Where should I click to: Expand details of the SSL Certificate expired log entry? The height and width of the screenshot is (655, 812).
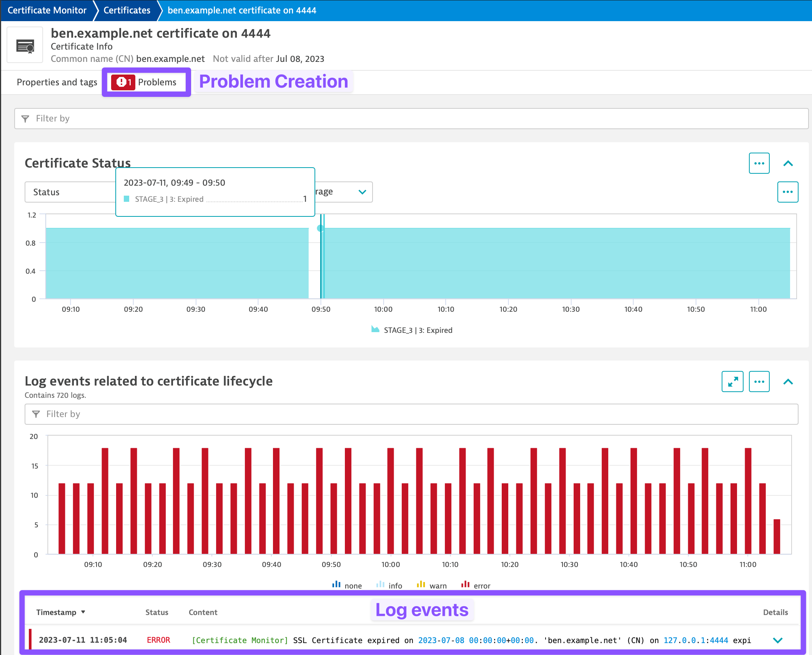pos(777,640)
